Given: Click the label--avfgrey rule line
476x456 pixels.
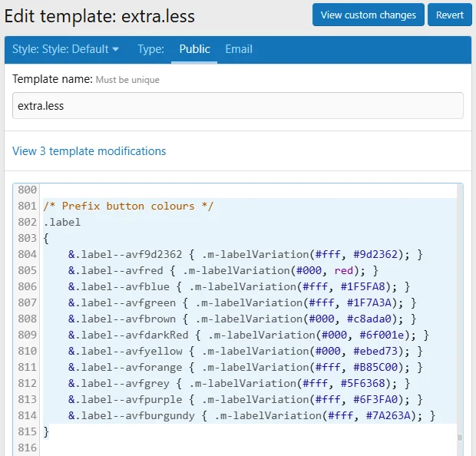Looking at the screenshot, I should (239, 383).
